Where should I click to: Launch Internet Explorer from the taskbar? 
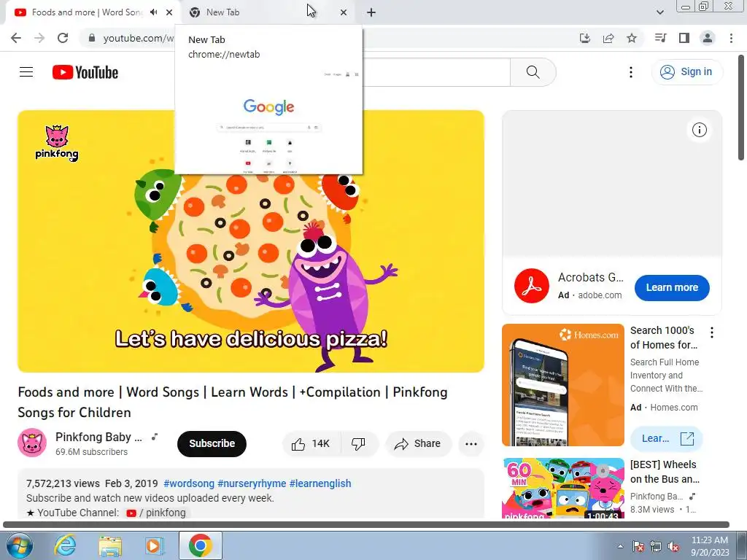pos(65,545)
